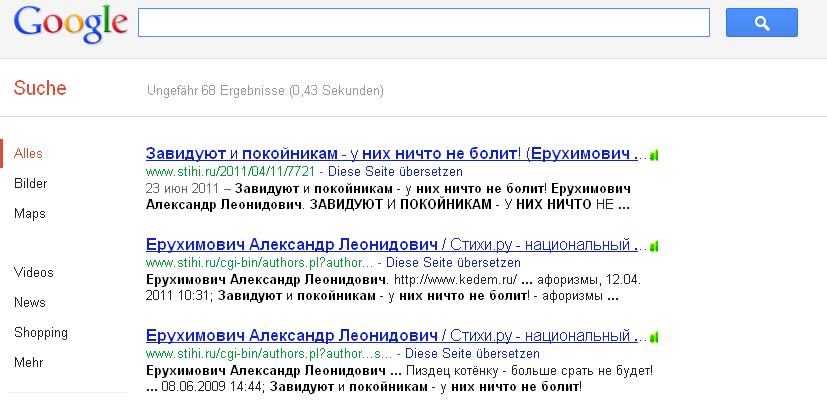Click the Google logo
Viewport: 827px width, 400px height.
[71, 25]
